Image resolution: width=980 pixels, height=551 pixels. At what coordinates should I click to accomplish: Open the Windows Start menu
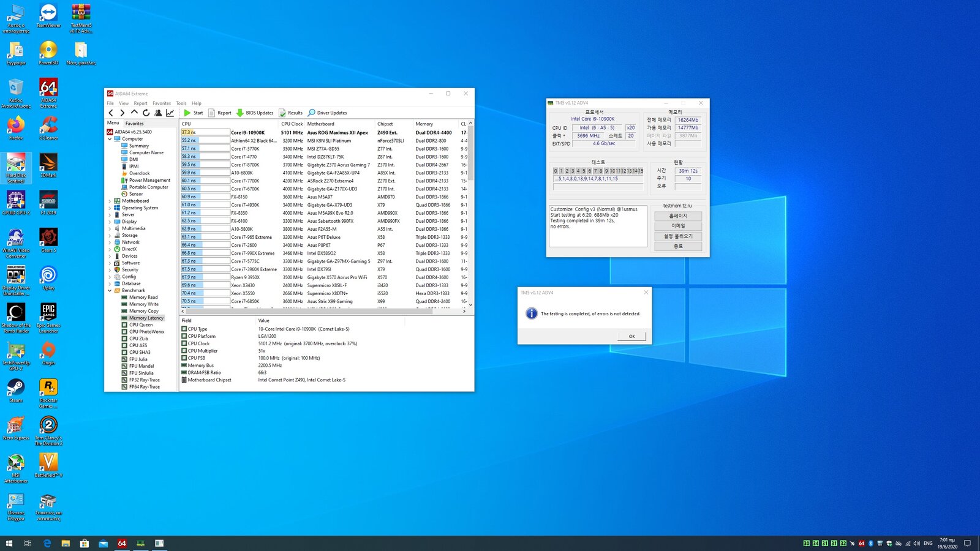(9, 543)
